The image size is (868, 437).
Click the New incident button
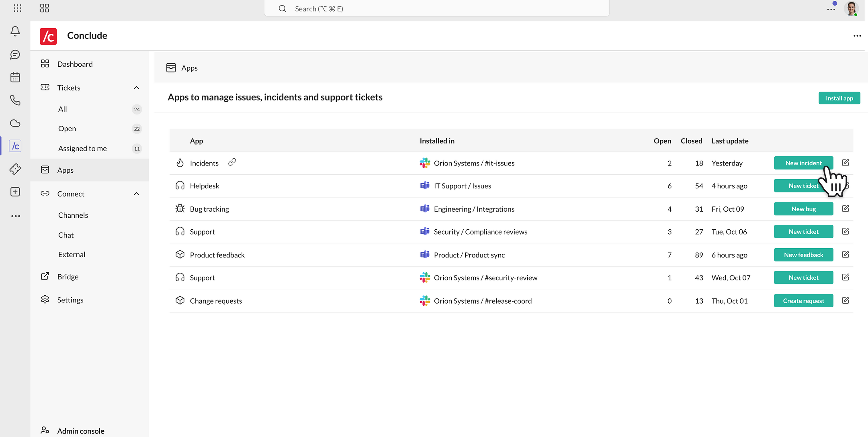[803, 163]
